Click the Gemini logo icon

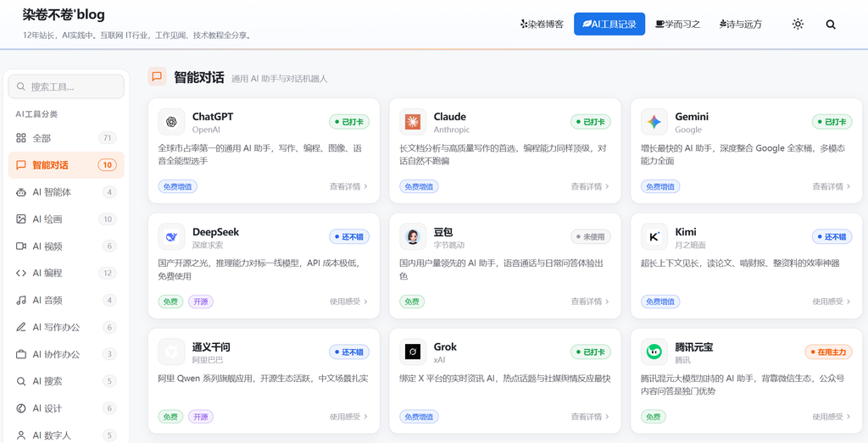coord(654,122)
